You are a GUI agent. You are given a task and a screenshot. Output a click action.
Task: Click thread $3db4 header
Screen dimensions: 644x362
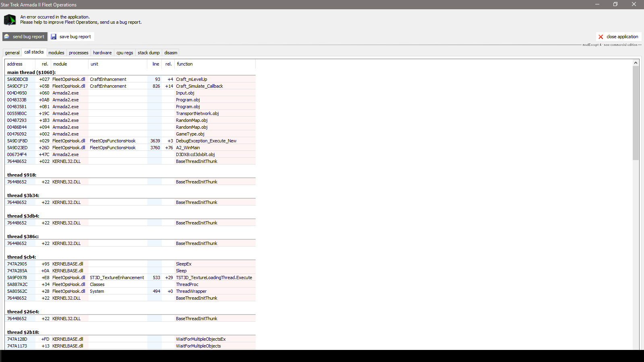[x=23, y=216]
